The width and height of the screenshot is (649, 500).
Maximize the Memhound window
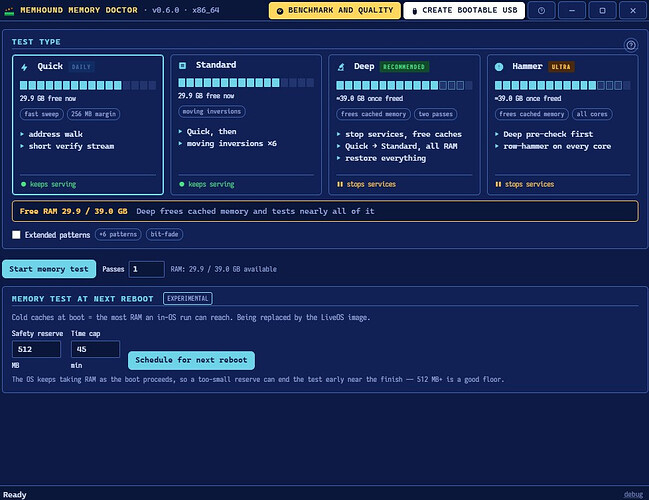point(602,11)
